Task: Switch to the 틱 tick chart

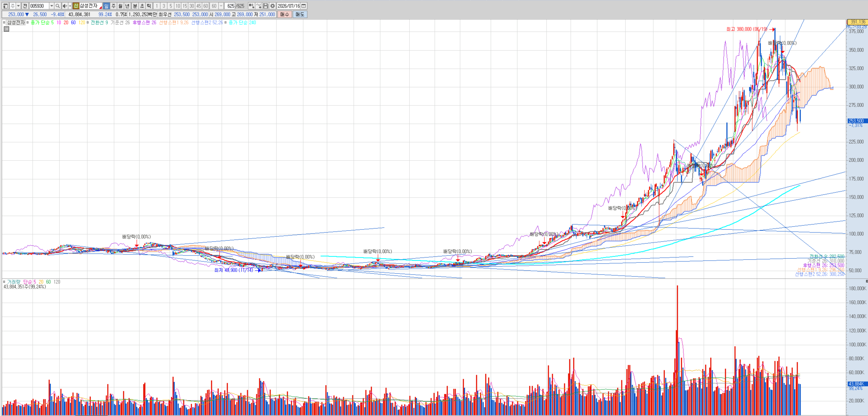Action: click(149, 6)
